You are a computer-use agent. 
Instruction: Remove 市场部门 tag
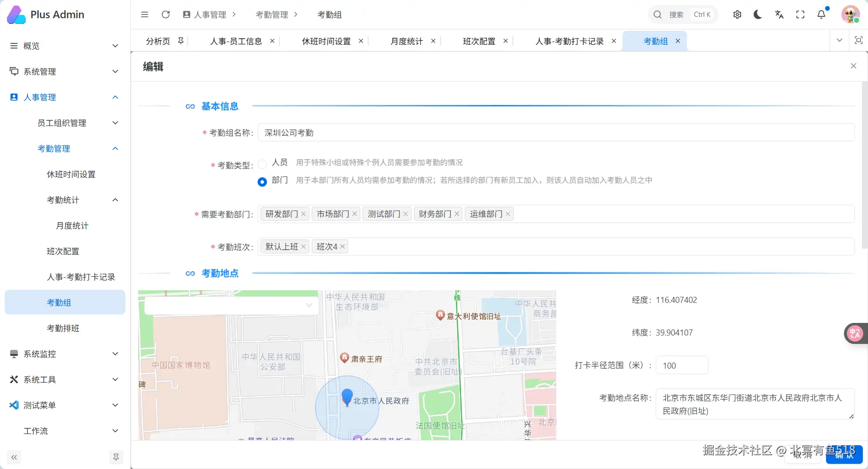pos(355,214)
